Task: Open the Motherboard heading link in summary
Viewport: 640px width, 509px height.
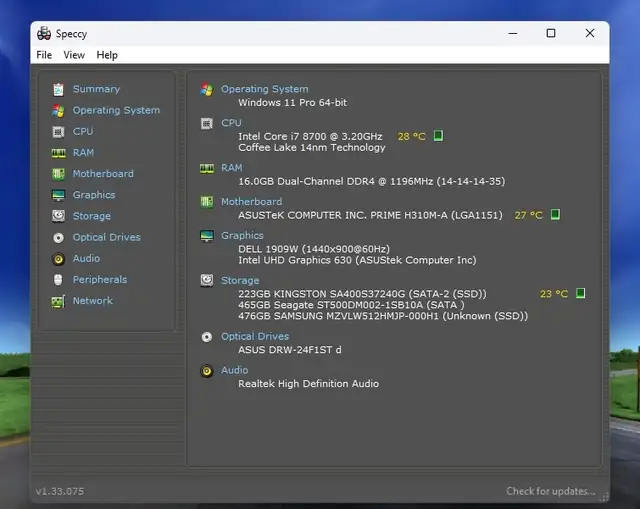Action: (251, 202)
